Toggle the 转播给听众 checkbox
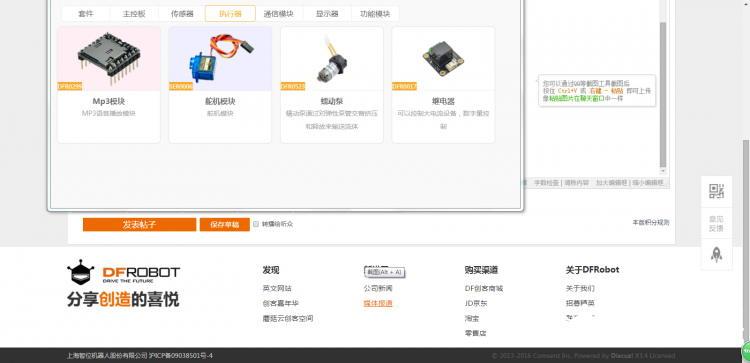This screenshot has height=363, width=750. click(256, 224)
